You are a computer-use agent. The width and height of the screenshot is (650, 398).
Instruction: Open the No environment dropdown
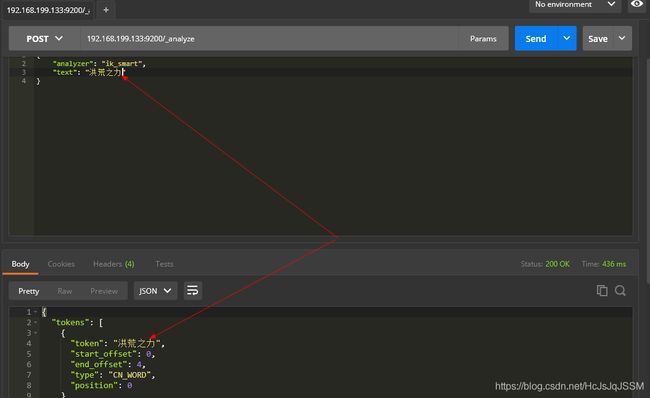(575, 5)
